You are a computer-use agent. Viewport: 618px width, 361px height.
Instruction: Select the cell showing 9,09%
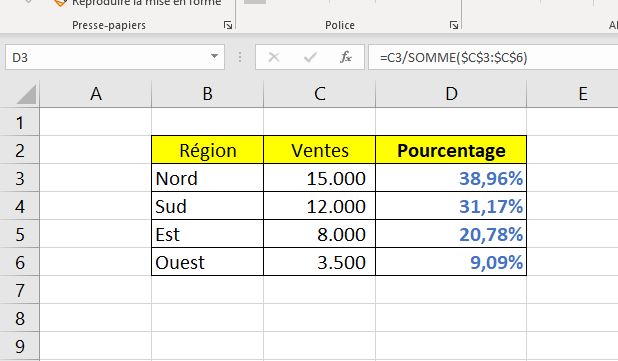(x=451, y=262)
